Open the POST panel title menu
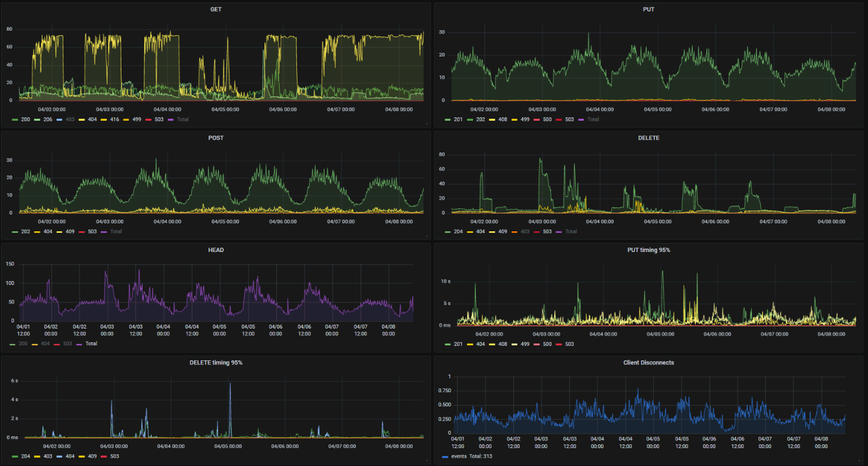The width and height of the screenshot is (868, 466). [216, 138]
